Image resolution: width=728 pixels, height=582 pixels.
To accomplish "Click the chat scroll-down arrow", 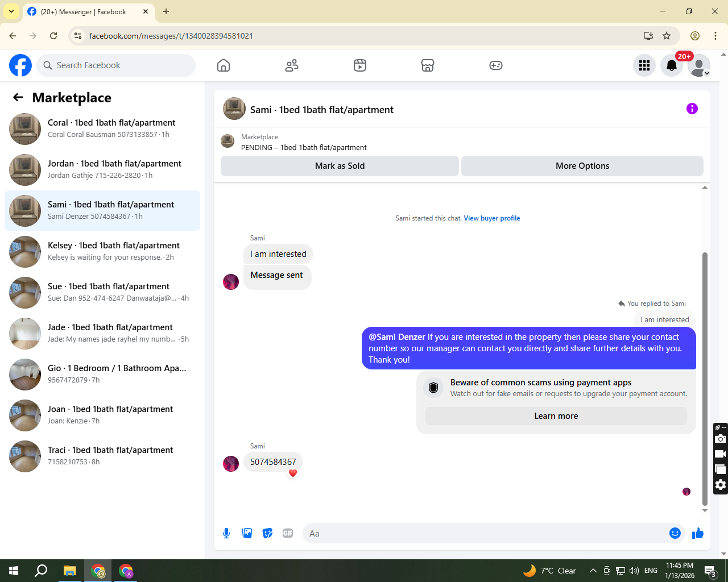I will click(705, 510).
